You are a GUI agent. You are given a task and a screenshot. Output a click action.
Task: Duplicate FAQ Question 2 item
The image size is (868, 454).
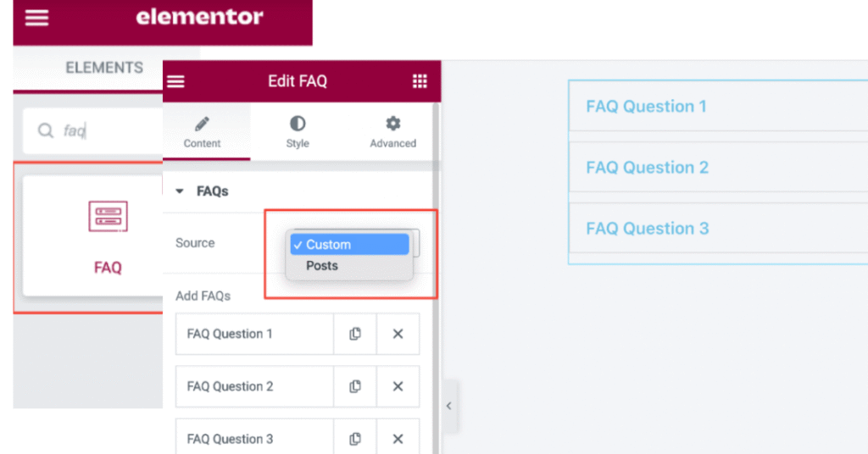(355, 386)
